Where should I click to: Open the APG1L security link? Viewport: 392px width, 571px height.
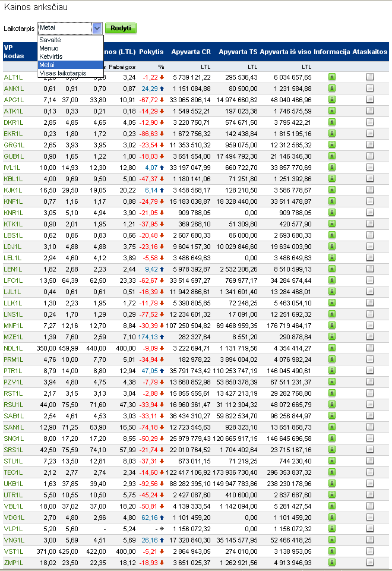click(x=14, y=100)
